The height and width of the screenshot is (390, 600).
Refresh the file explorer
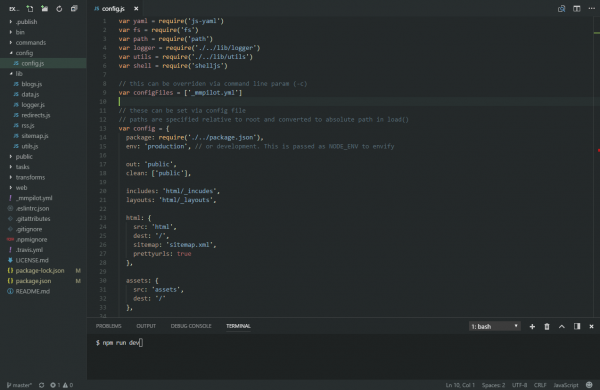click(59, 8)
